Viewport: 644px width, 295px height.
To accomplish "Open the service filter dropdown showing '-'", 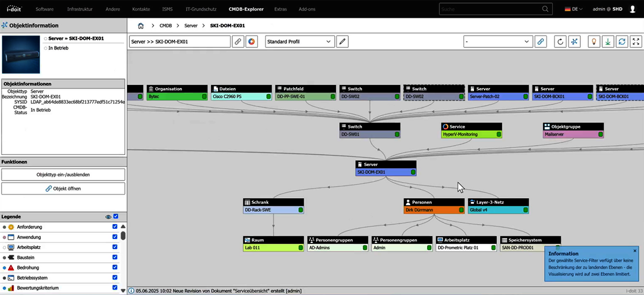I will (x=498, y=41).
